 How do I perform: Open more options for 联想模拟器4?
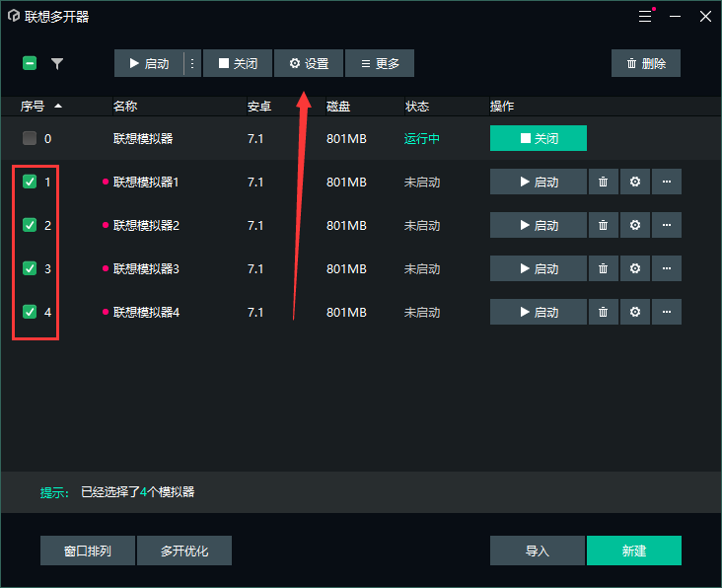(x=667, y=312)
